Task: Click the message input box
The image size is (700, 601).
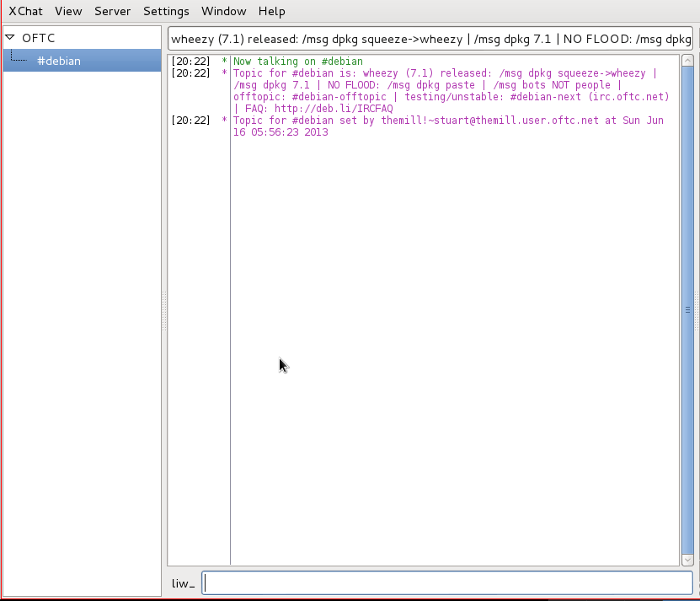Action: pos(447,582)
